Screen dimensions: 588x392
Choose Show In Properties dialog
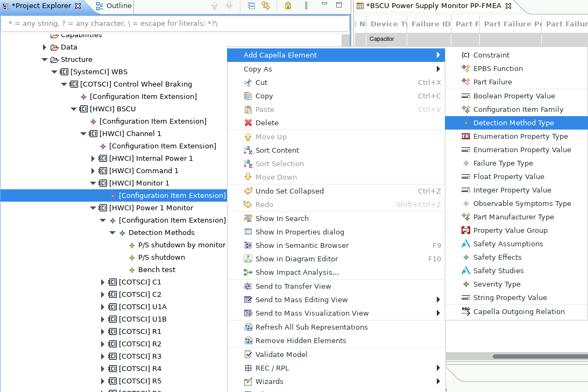336,232
